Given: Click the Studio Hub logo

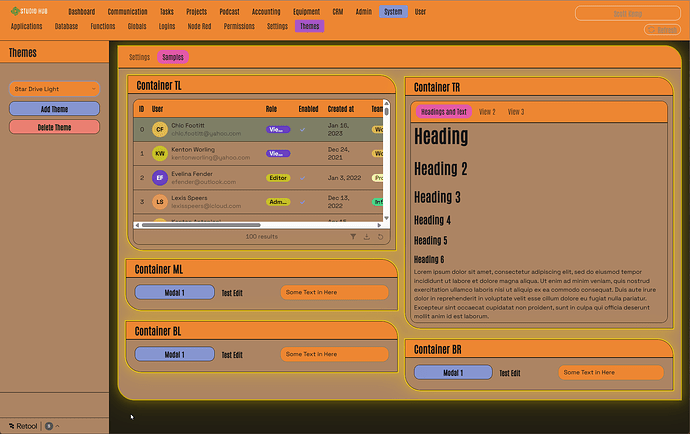Looking at the screenshot, I should (30, 11).
